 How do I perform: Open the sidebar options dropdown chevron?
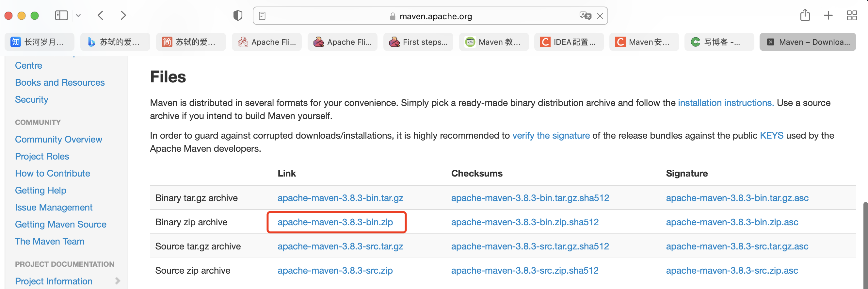coord(78,15)
